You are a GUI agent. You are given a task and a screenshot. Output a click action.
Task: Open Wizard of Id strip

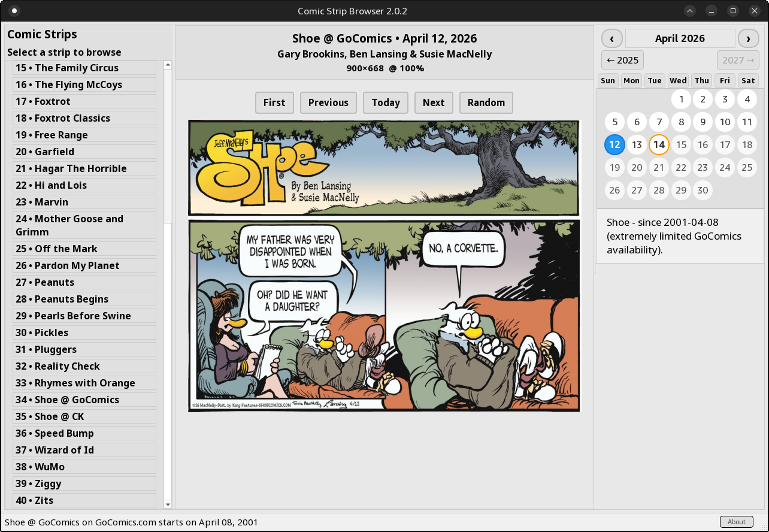point(84,450)
